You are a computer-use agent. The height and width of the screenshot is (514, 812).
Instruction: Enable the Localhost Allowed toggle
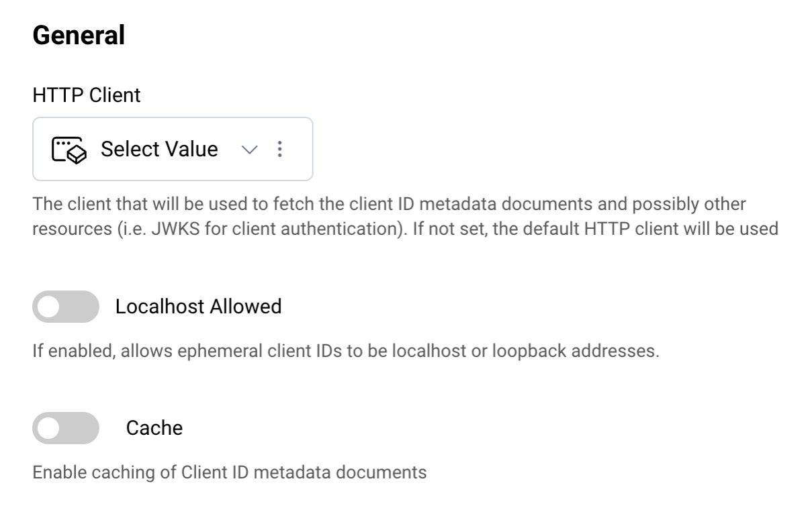click(x=65, y=307)
